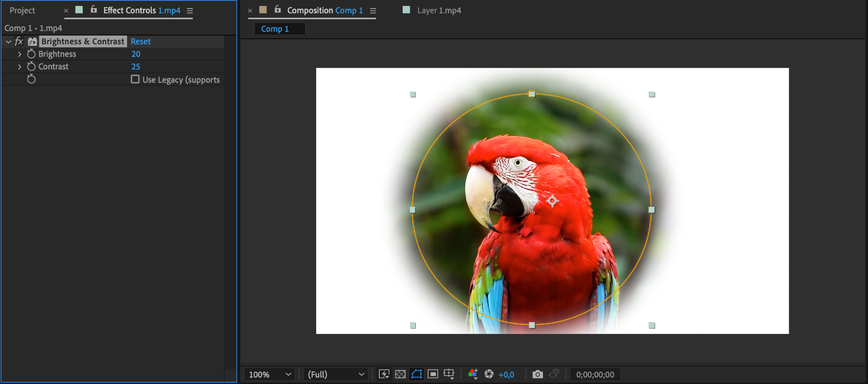This screenshot has height=384, width=868.
Task: Click the show channel RGB icon
Action: point(473,374)
